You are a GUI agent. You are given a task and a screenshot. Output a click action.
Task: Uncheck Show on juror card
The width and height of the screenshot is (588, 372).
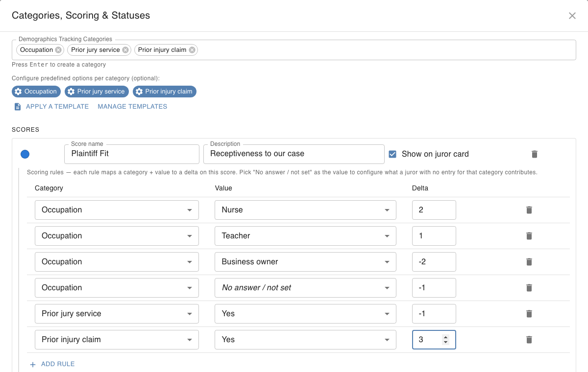tap(392, 154)
